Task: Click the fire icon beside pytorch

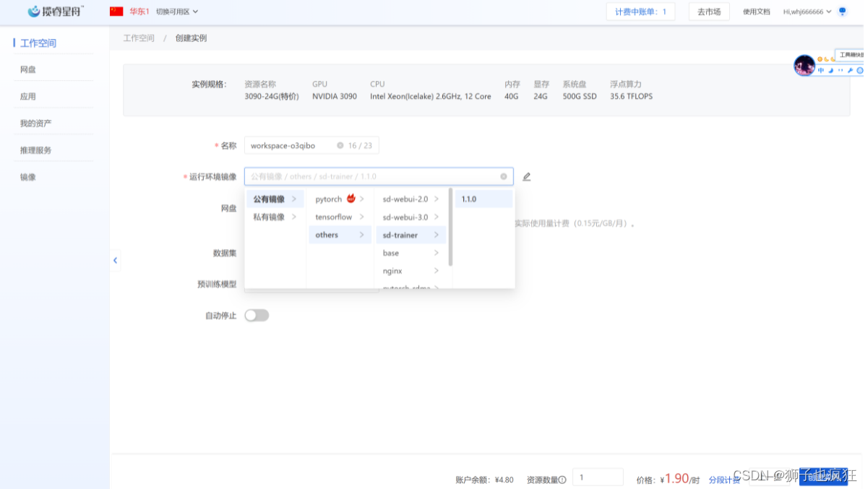Action: pos(350,198)
